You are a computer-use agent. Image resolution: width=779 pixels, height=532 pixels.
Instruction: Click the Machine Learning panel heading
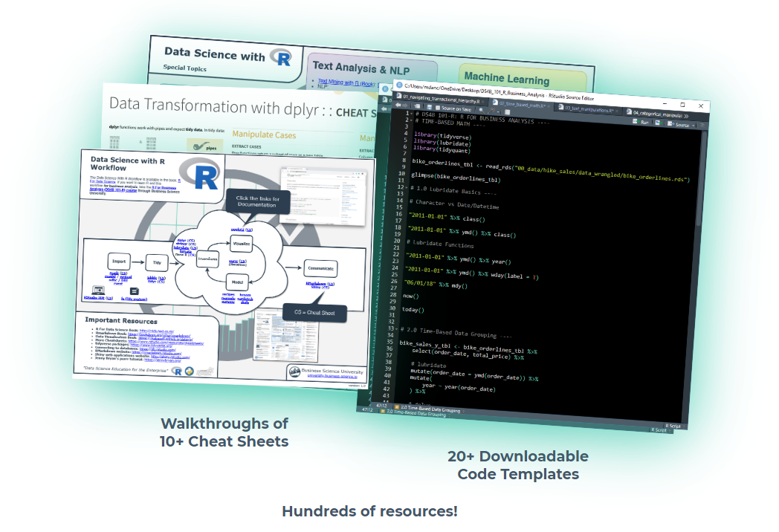click(507, 79)
